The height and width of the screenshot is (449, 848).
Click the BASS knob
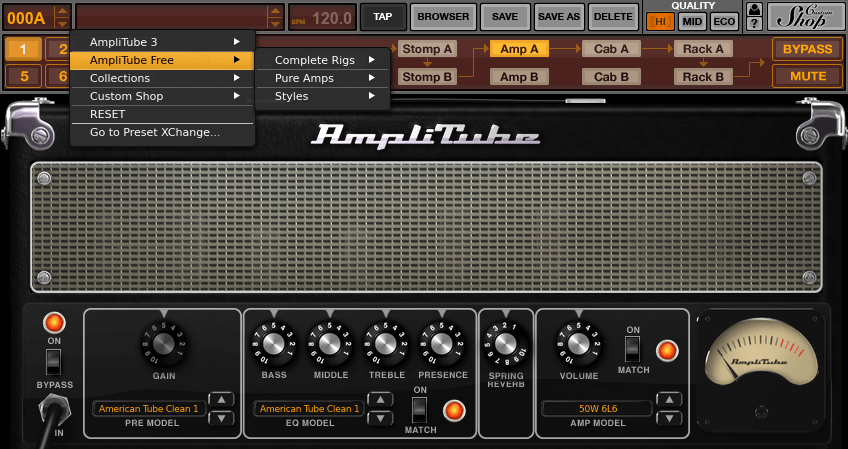[274, 343]
